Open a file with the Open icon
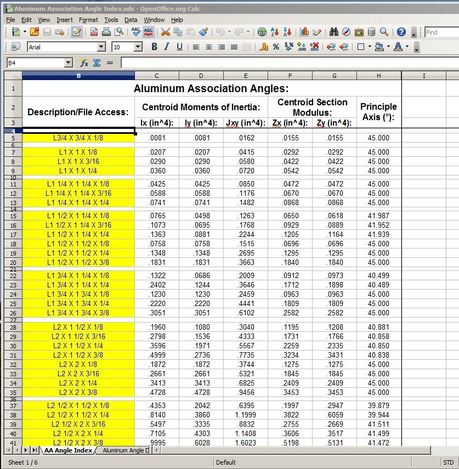The width and height of the screenshot is (459, 469). tap(34, 32)
